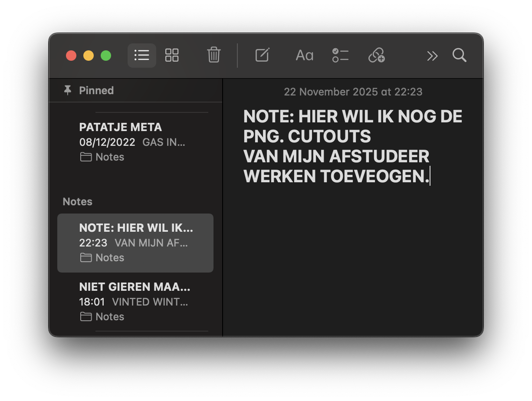532x401 pixels.
Task: Click the folder icon under NIET GIEREN MAA
Action: [x=86, y=317]
